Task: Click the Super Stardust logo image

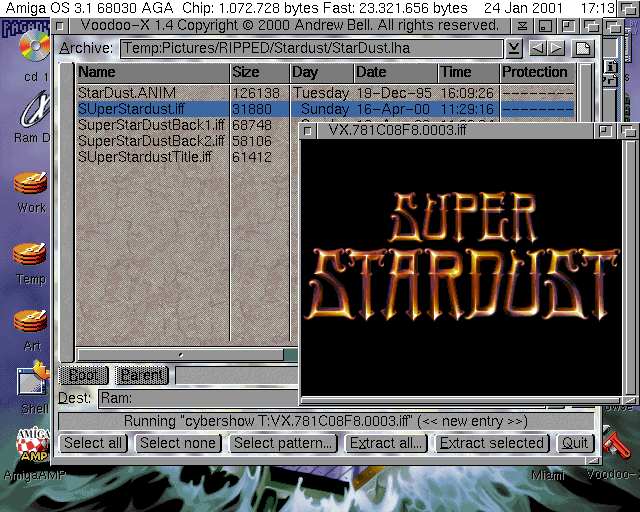Action: 462,256
